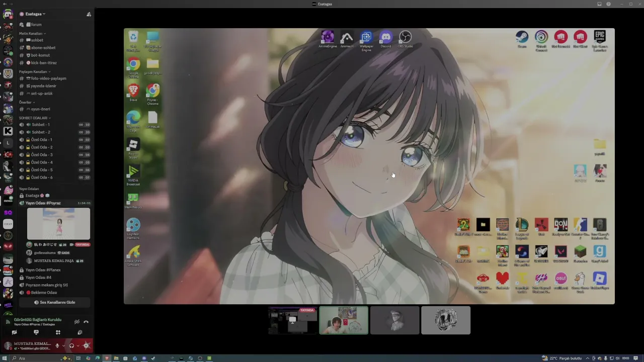Open the weather widget showing 22°C Parçalı bulutlu
The height and width of the screenshot is (362, 644).
coord(561,358)
